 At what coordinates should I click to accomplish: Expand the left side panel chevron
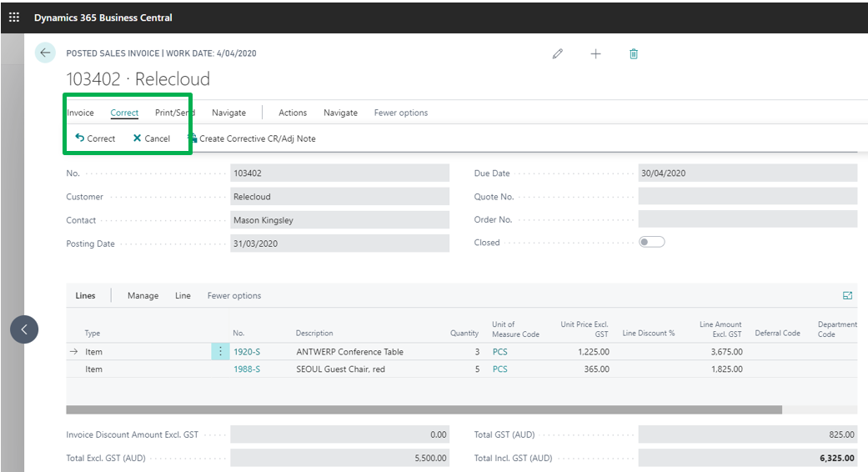pyautogui.click(x=24, y=329)
